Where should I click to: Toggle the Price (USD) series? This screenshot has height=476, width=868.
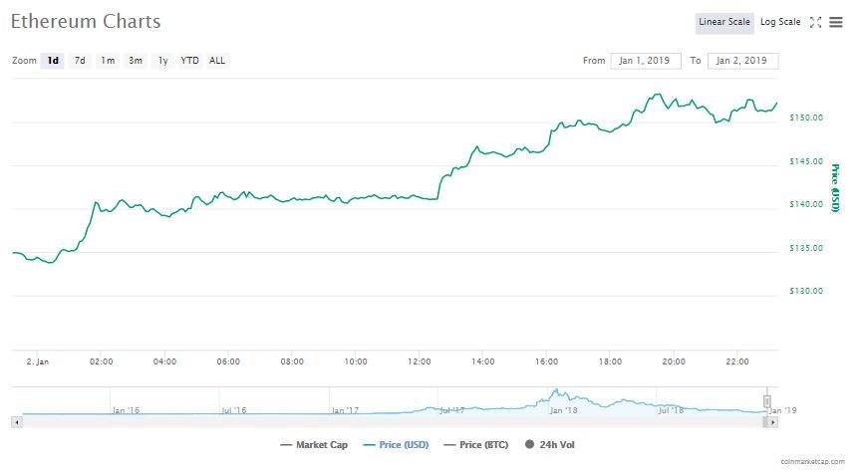pyautogui.click(x=396, y=444)
